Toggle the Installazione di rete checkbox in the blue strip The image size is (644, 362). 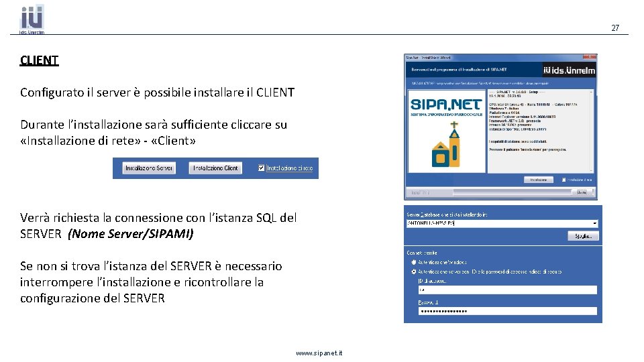(x=261, y=168)
